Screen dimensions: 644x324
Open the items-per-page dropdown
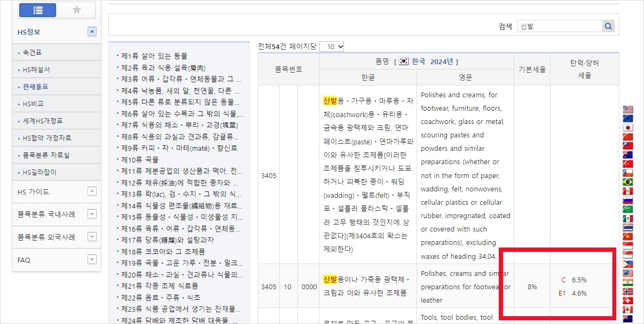[x=332, y=47]
